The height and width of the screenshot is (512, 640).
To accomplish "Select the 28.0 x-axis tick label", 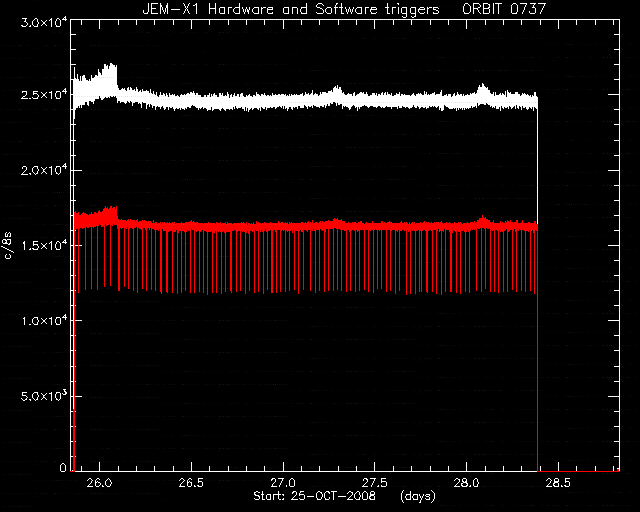I will [x=467, y=483].
